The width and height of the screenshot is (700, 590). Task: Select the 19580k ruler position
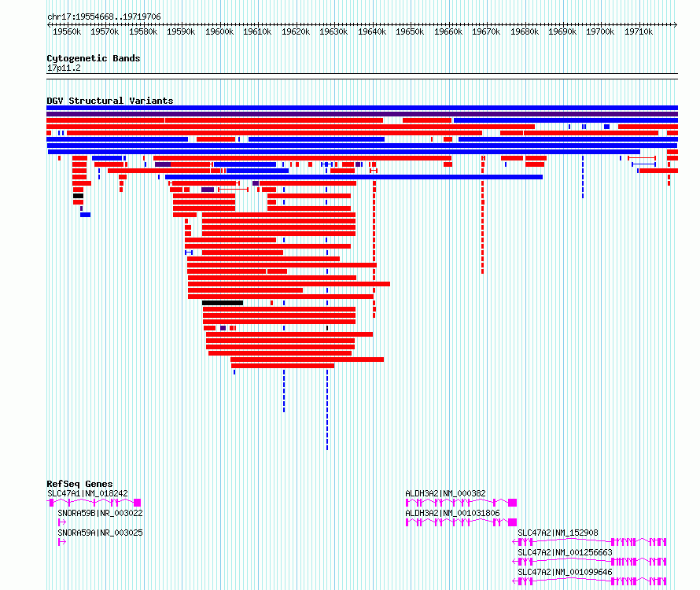[143, 31]
